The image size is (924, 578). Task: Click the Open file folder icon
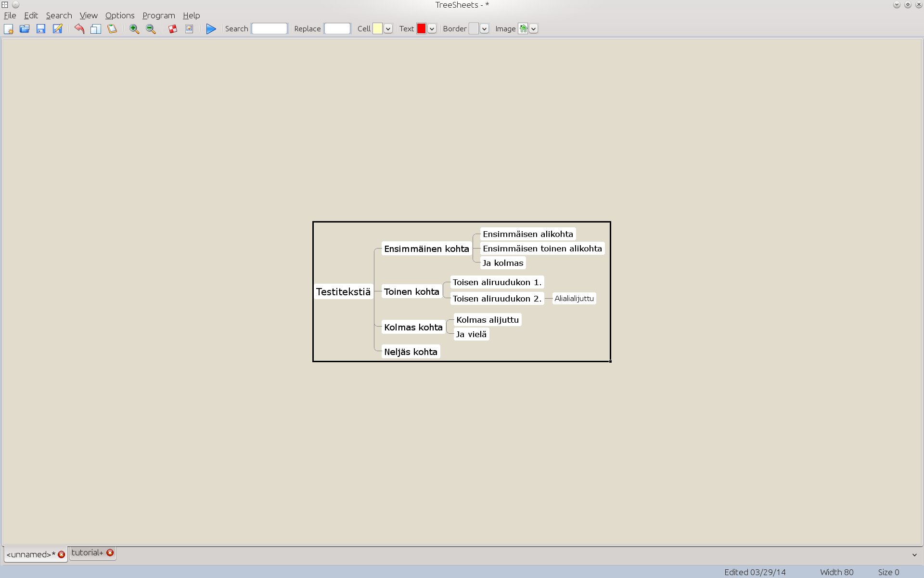(x=25, y=29)
